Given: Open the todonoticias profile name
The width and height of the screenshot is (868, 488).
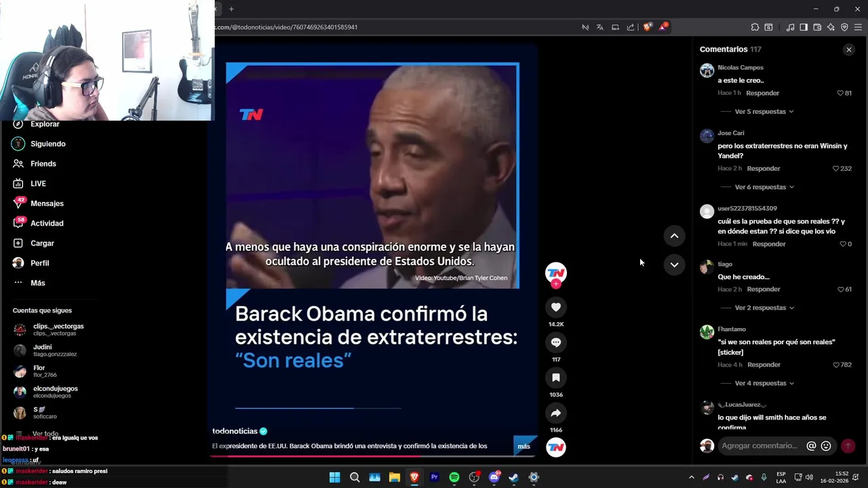Looking at the screenshot, I should [x=235, y=431].
